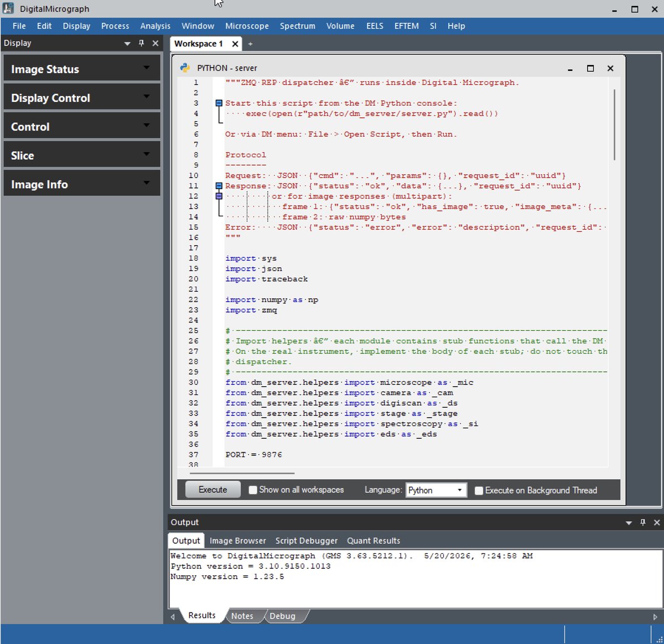Click the Python logo icon in script window
The height and width of the screenshot is (644, 664).
pos(185,67)
